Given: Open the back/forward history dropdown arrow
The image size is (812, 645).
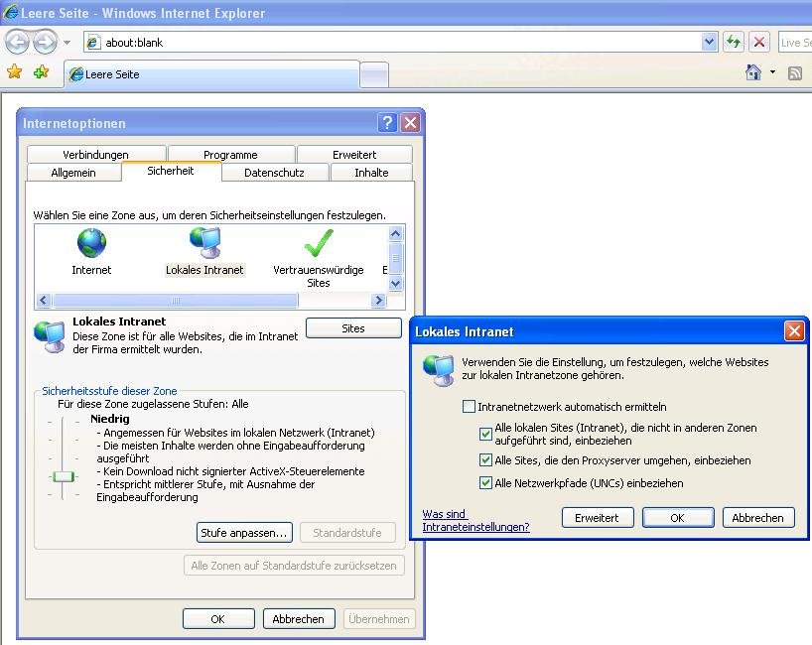Looking at the screenshot, I should pyautogui.click(x=67, y=42).
